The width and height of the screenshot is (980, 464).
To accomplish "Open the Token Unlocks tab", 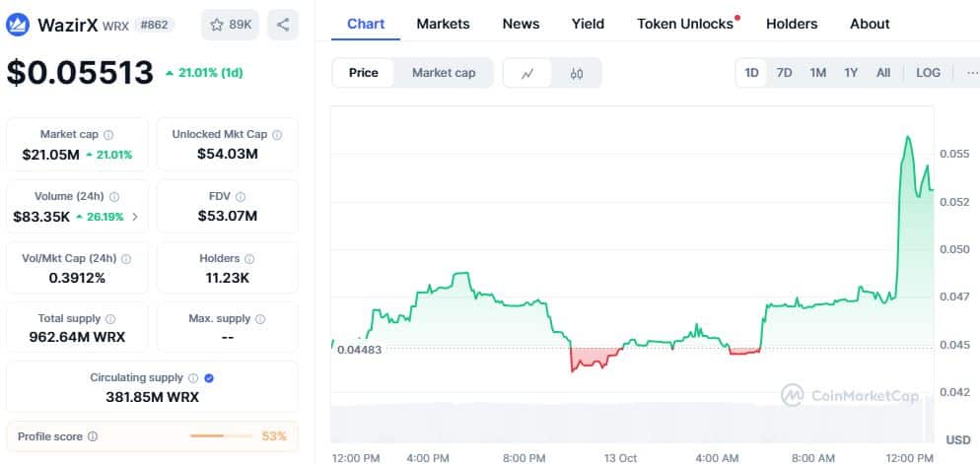I will coord(685,24).
